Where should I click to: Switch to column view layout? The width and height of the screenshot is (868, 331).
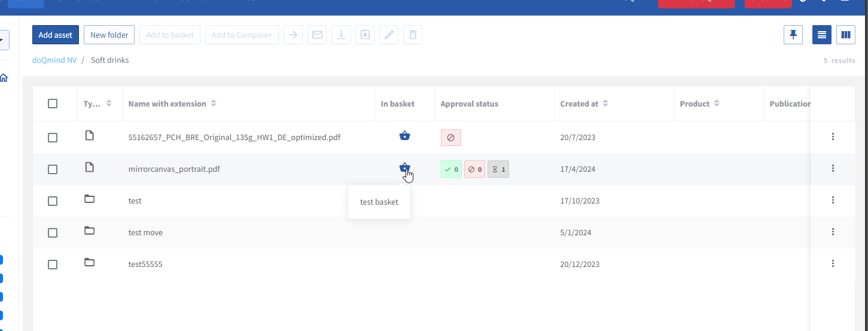click(x=846, y=35)
